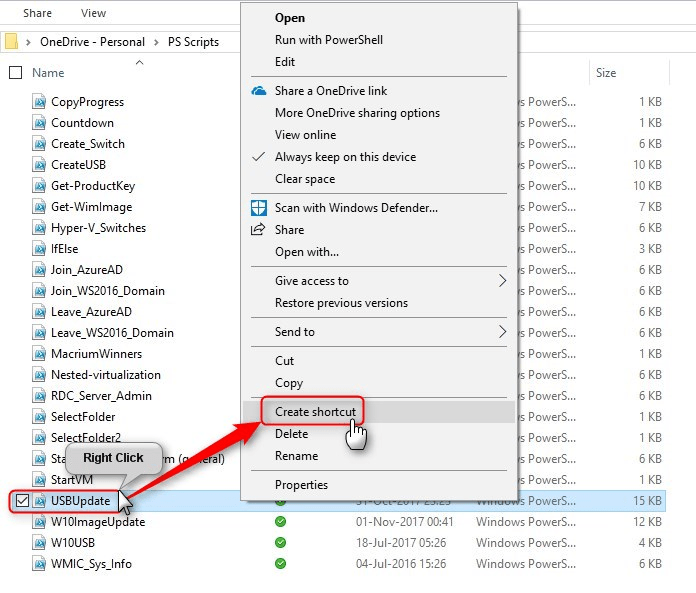Click the Join_AzureAD script file icon
Image resolution: width=696 pixels, height=593 pixels.
(x=39, y=270)
